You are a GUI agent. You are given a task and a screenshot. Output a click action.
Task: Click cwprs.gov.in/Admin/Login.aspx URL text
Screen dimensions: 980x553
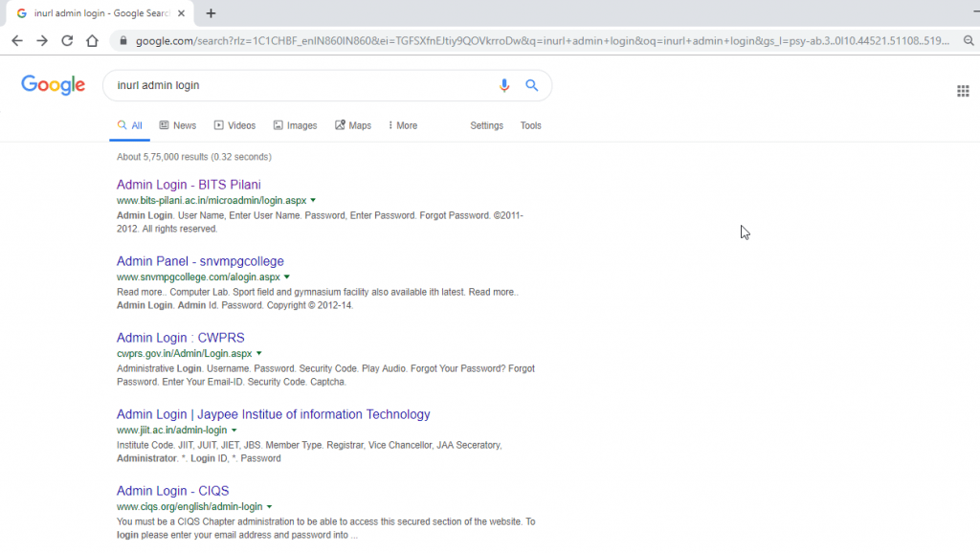click(x=185, y=354)
